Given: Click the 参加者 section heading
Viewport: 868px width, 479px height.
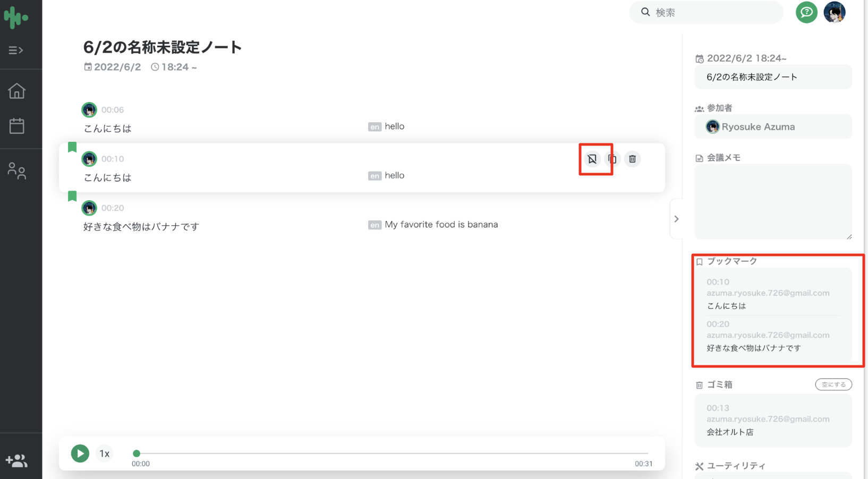Looking at the screenshot, I should tap(719, 108).
